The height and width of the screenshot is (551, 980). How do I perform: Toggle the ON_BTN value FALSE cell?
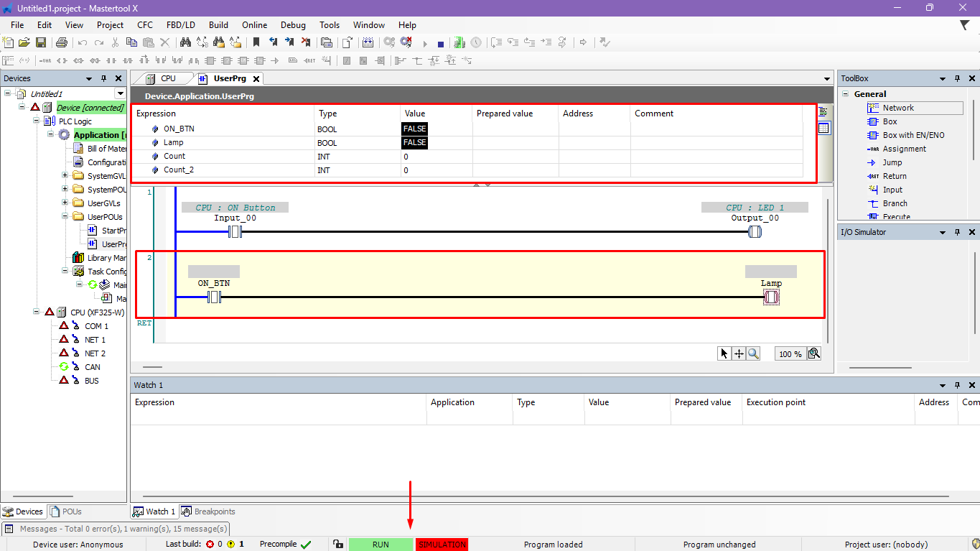pos(414,129)
